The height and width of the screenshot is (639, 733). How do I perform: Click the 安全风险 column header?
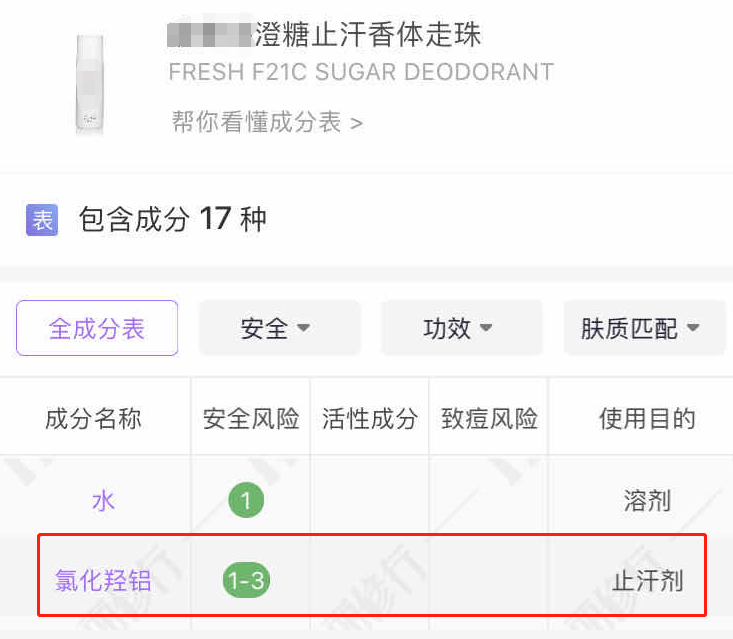tap(251, 419)
